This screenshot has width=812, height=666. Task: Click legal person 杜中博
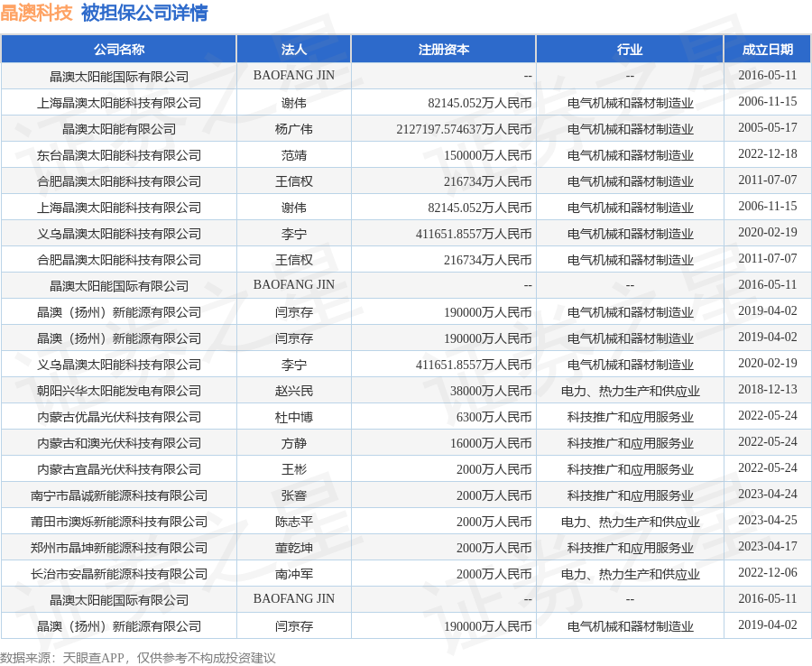click(293, 417)
